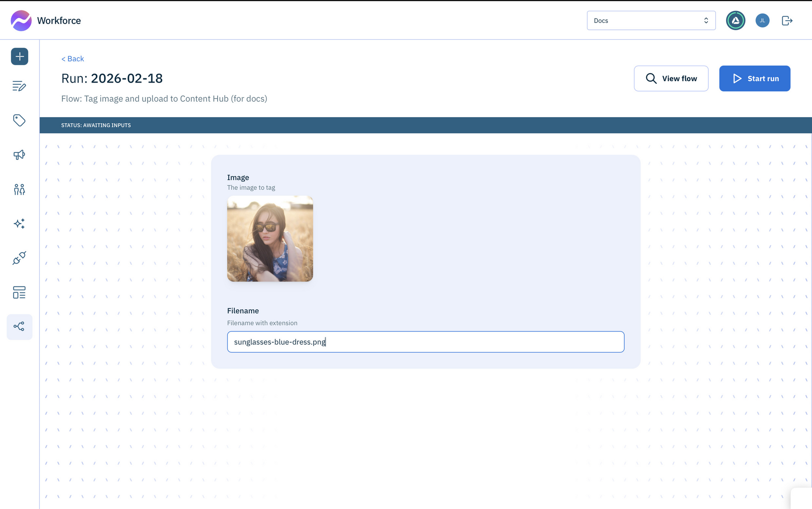Open the writing pencil icon in sidebar
Screen dimensions: 812x509
click(x=19, y=86)
